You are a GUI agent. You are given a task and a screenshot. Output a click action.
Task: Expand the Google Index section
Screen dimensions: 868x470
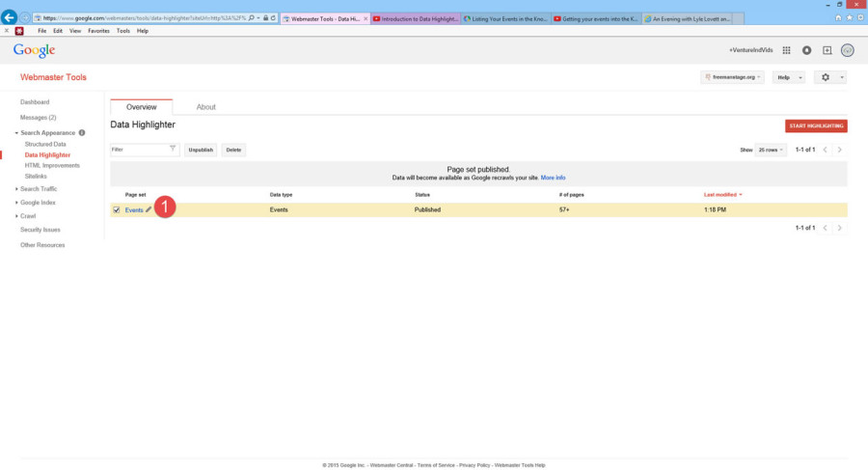pyautogui.click(x=16, y=203)
